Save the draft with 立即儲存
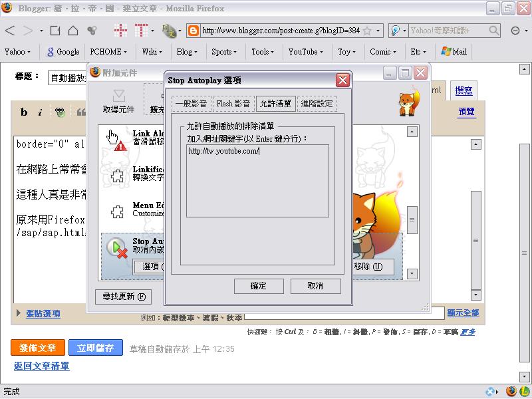 (96, 348)
